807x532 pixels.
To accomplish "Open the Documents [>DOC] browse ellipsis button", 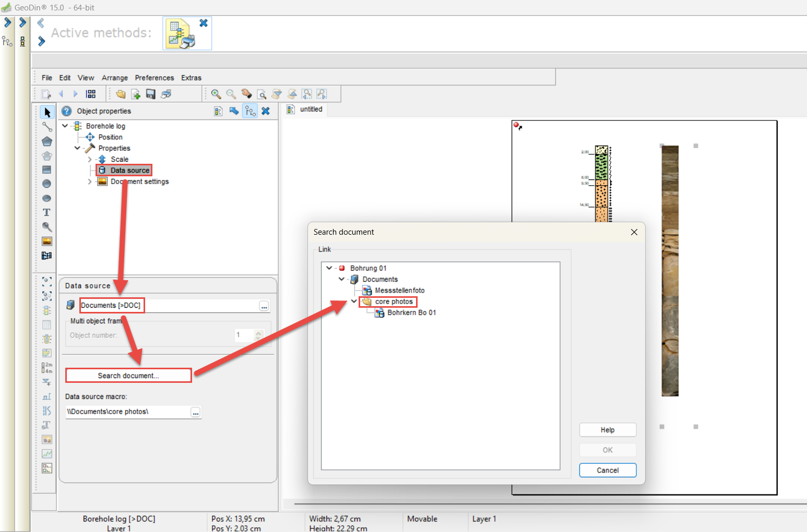I will (x=264, y=307).
